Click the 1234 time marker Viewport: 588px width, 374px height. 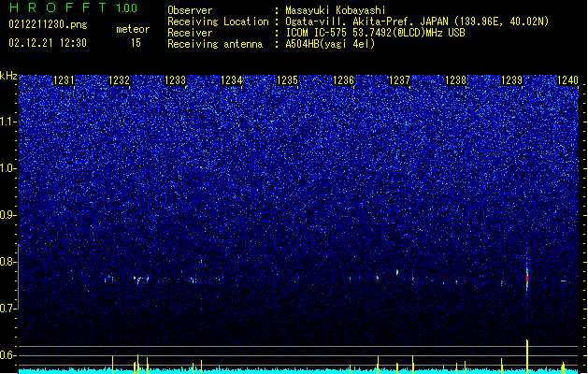(x=232, y=80)
